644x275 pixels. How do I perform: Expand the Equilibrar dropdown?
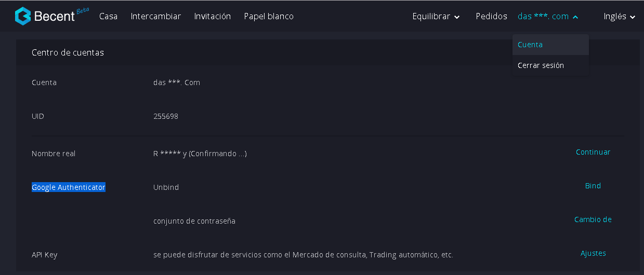[436, 17]
